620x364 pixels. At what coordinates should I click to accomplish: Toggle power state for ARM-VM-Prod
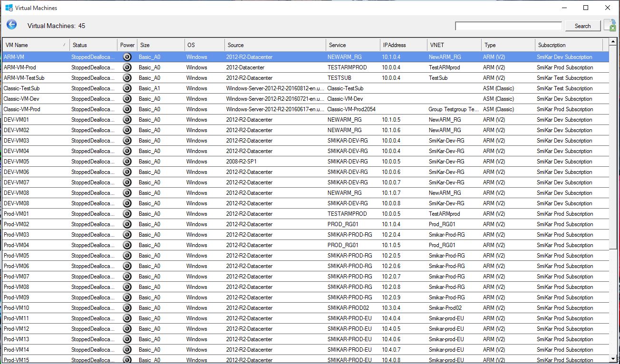[126, 67]
